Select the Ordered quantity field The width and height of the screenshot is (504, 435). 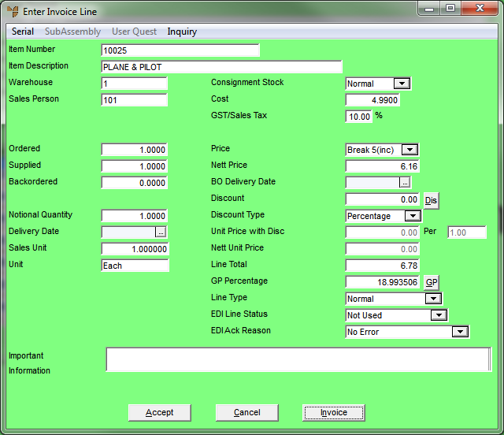[134, 150]
